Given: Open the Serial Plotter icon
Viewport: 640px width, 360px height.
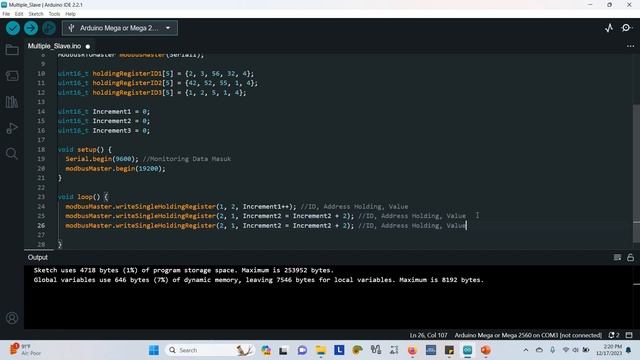Looking at the screenshot, I should 609,28.
